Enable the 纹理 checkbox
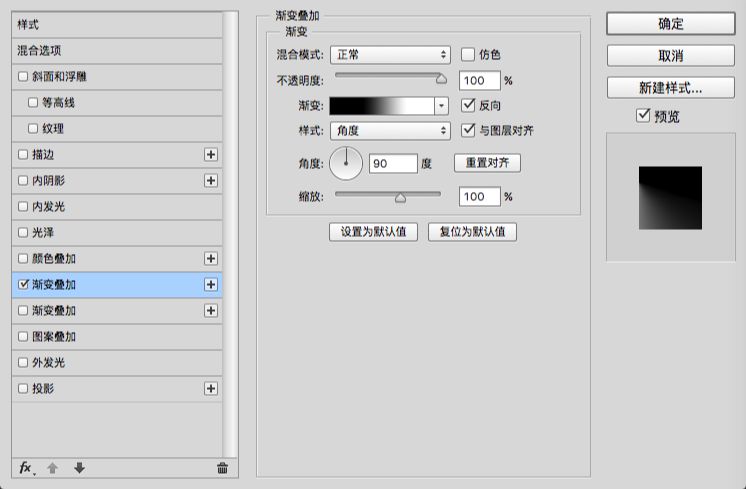This screenshot has height=489, width=746. 33,128
